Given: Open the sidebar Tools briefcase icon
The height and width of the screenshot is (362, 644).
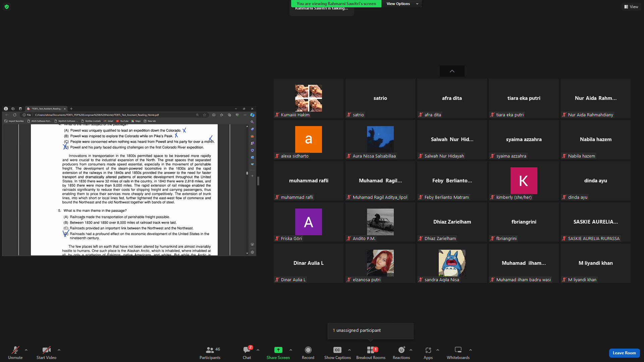Looking at the screenshot, I should click(x=252, y=136).
